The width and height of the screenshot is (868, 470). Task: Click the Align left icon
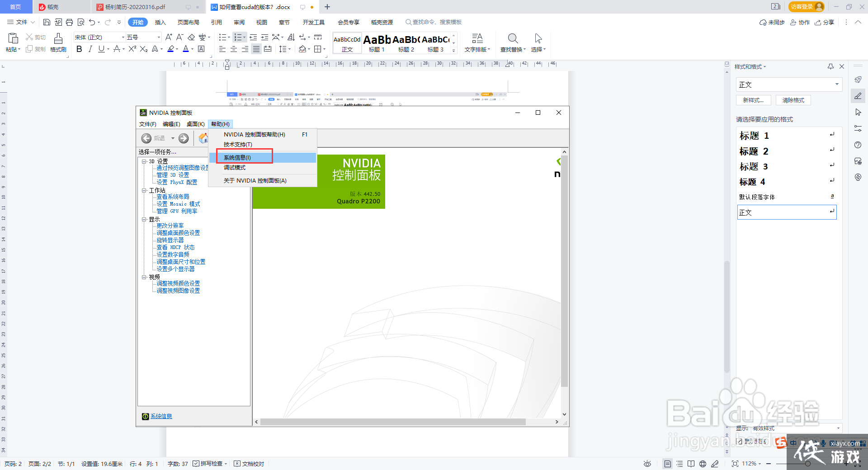tap(222, 49)
